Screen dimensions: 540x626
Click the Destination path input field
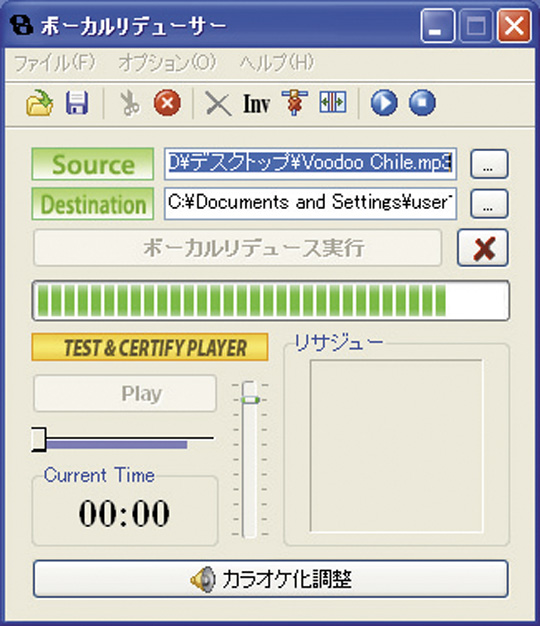[311, 204]
